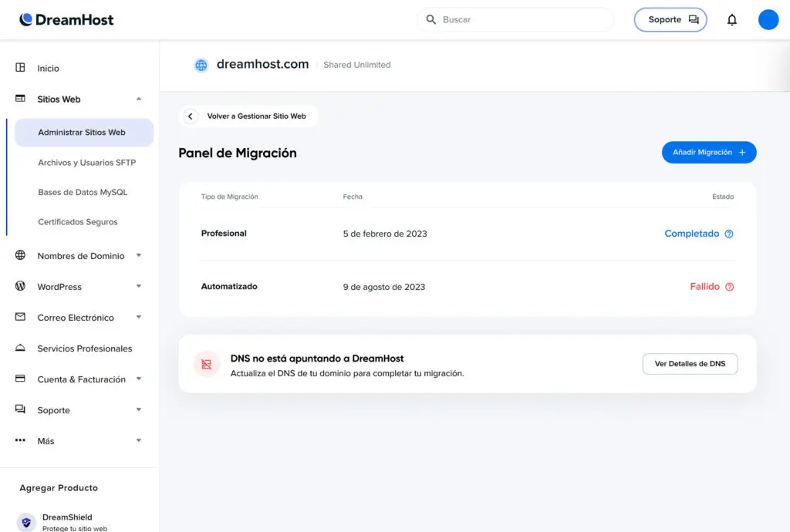Click the help icon next to Completado
Screen dimensions: 790x532
click(x=729, y=234)
